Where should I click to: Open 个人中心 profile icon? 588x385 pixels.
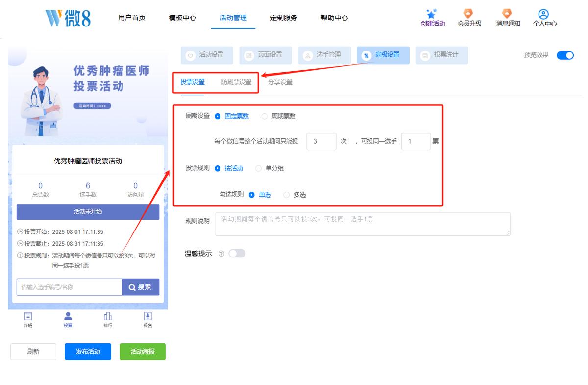coord(543,14)
